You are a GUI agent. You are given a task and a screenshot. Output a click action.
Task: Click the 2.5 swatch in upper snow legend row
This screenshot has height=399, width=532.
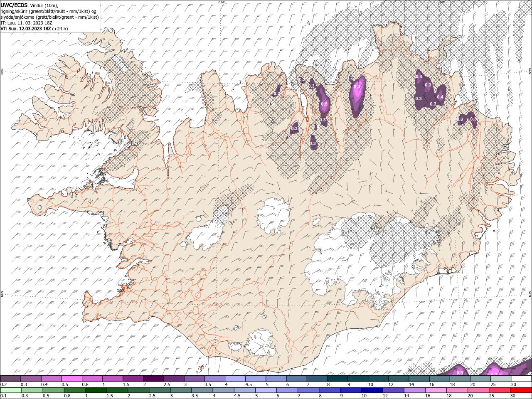coord(174,379)
